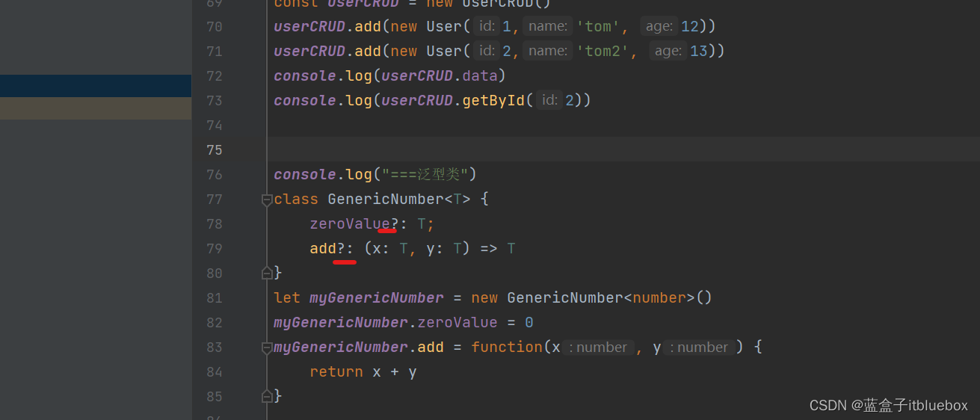Click the age: inlay hint before 12
980x420 pixels.
(x=659, y=27)
